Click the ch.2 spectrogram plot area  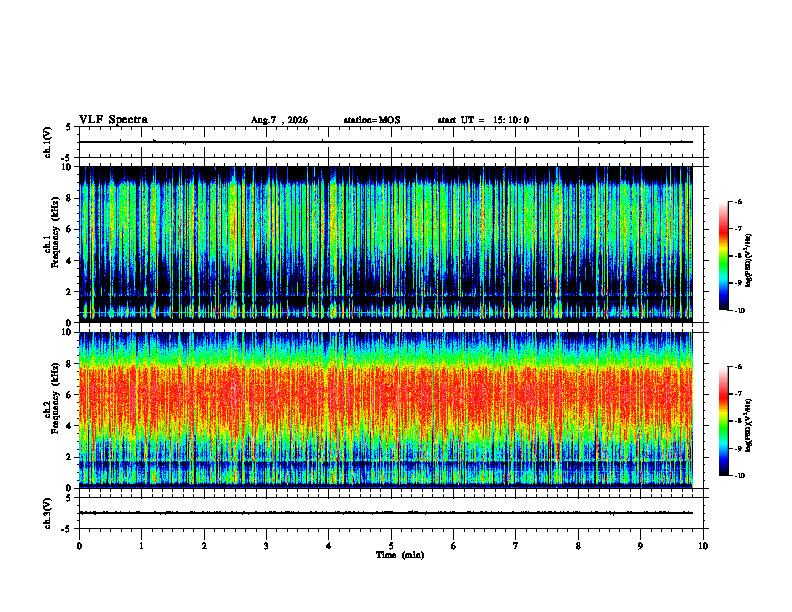pos(385,410)
